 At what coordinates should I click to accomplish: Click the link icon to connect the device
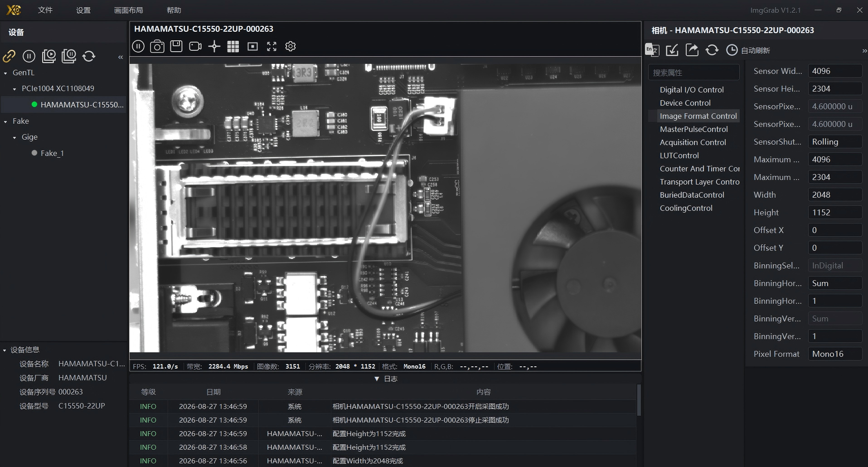[9, 56]
